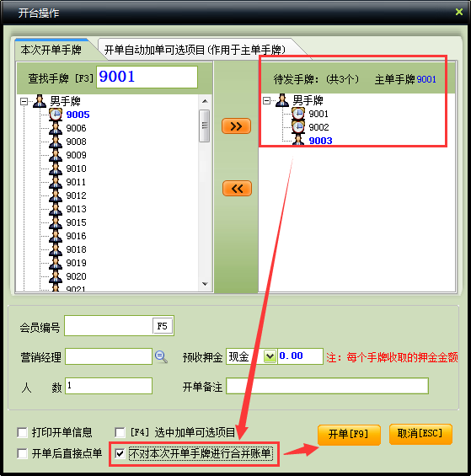Click the 开单备注 remark input field

(x=328, y=386)
